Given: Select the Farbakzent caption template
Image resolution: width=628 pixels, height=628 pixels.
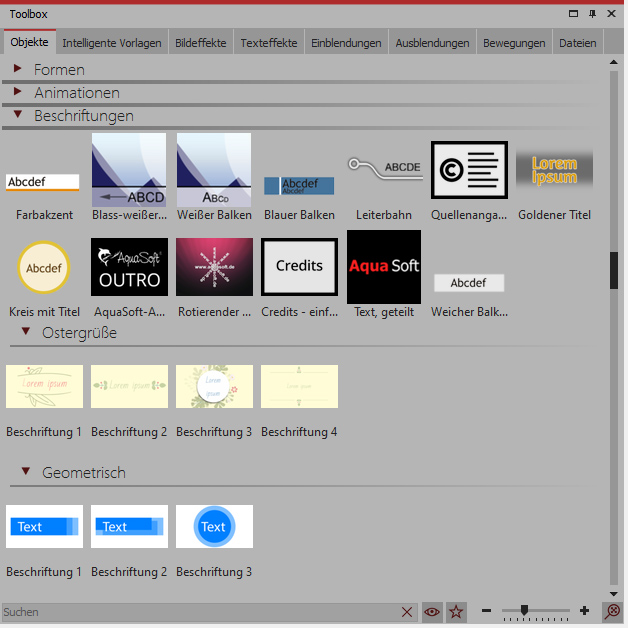Looking at the screenshot, I should [x=43, y=182].
